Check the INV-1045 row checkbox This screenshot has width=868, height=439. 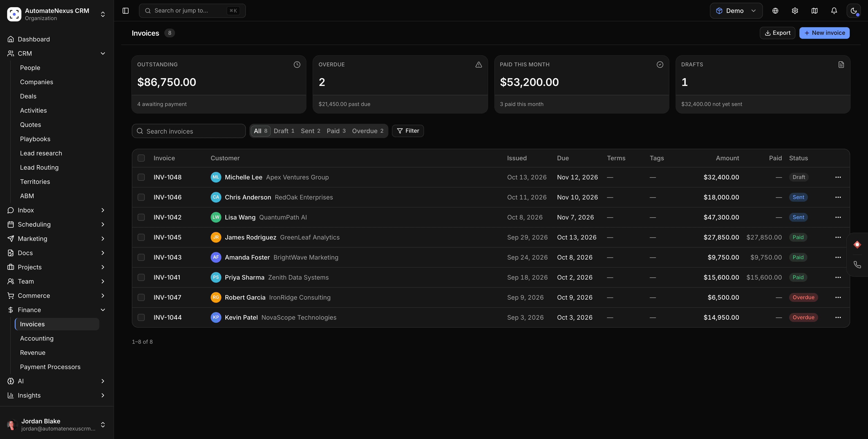pos(141,237)
